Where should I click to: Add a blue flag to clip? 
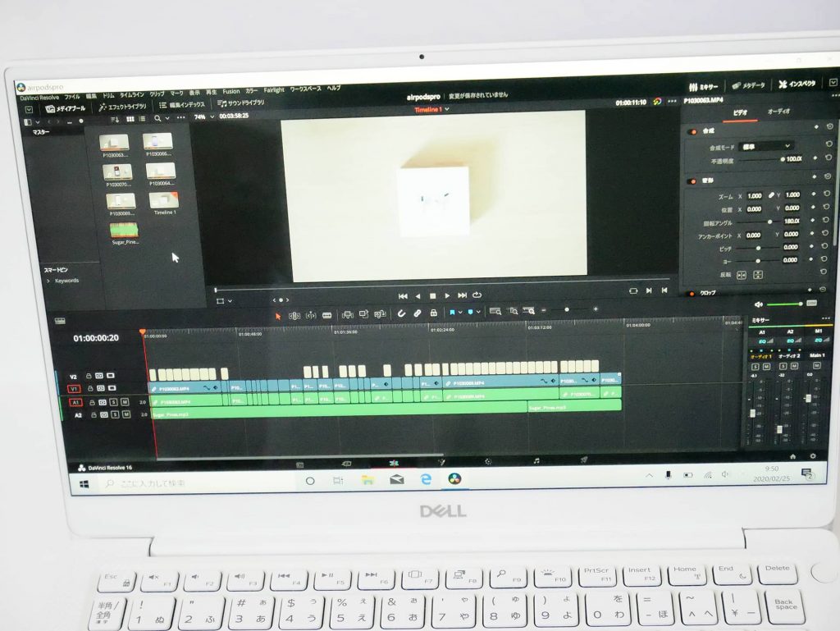pos(452,312)
